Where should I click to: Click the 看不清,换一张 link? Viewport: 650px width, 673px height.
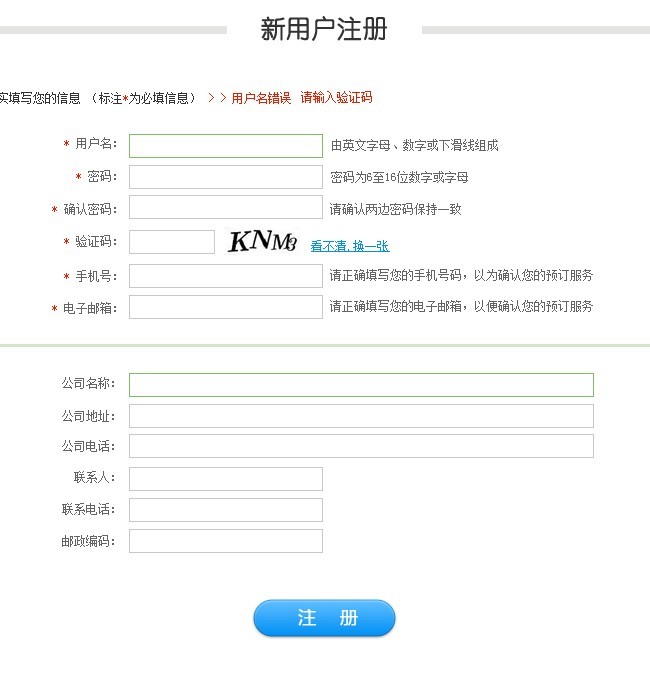(349, 246)
